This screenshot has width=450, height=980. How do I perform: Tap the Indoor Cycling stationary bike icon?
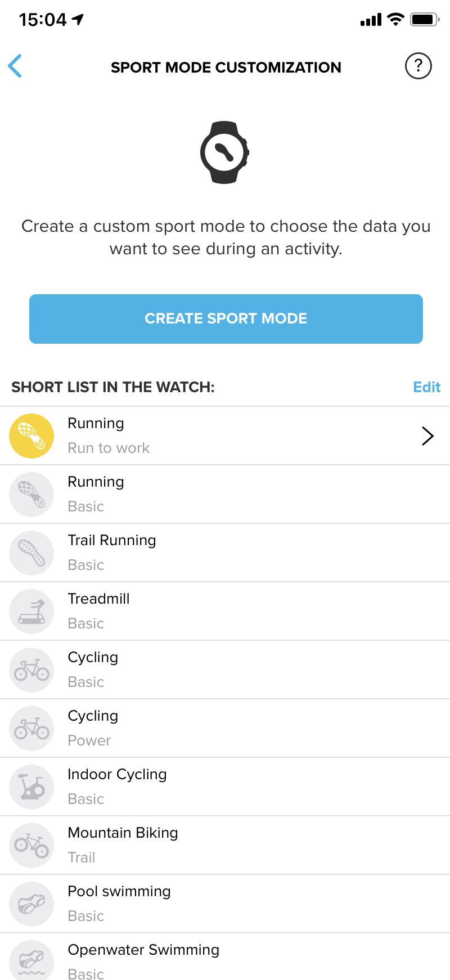click(x=31, y=787)
